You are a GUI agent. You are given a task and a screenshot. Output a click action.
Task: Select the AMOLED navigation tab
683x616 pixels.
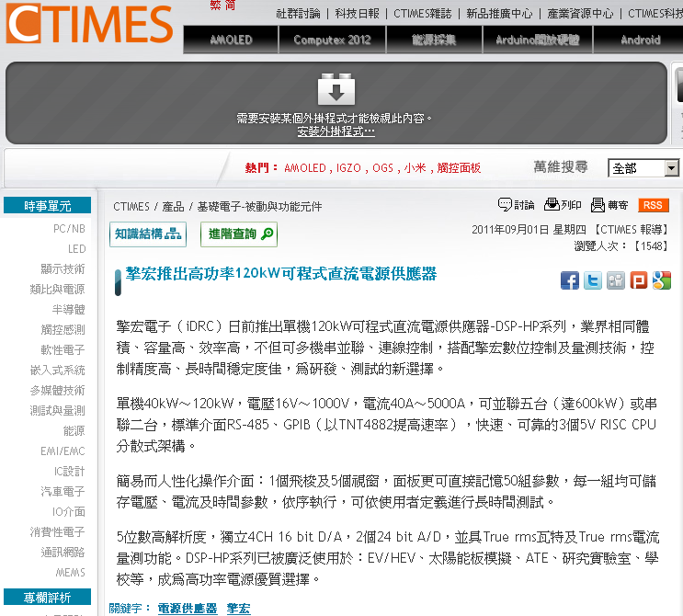[231, 40]
